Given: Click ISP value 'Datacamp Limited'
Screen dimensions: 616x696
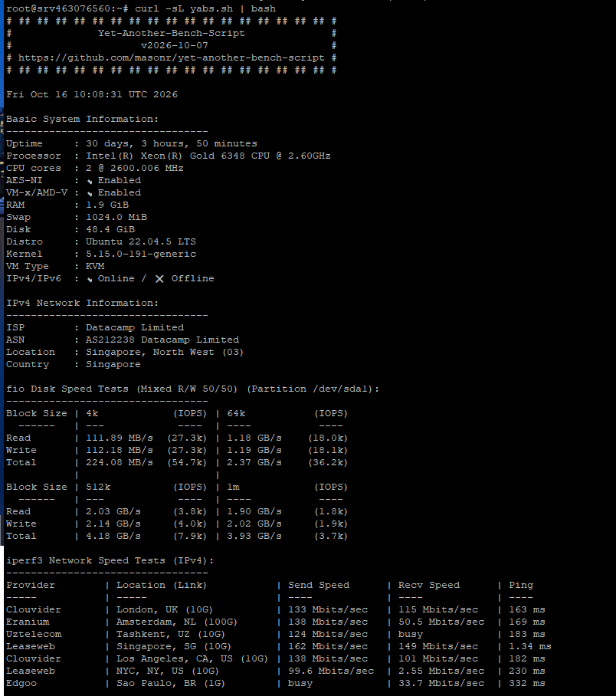Looking at the screenshot, I should (x=135, y=327).
